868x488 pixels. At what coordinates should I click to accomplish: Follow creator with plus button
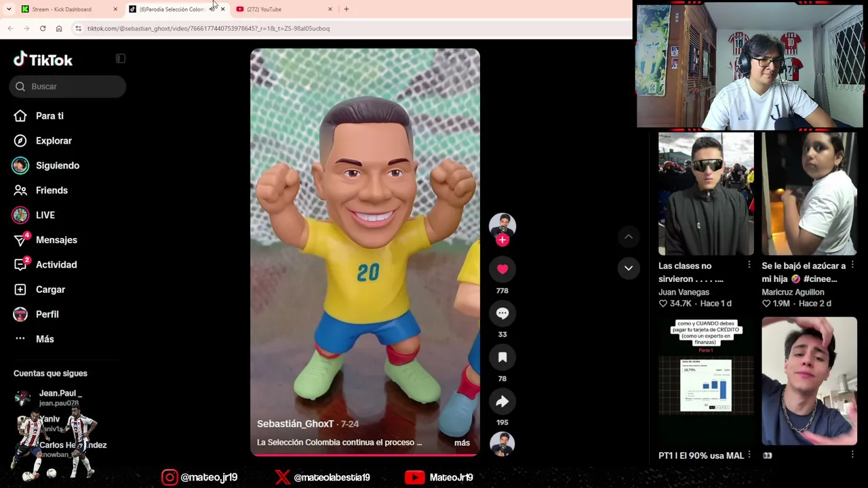(x=502, y=240)
